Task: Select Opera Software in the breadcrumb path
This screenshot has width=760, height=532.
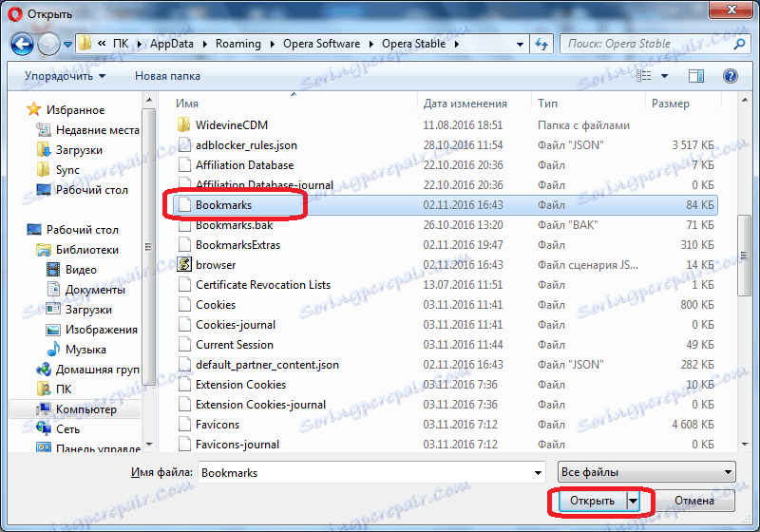Action: click(x=321, y=44)
